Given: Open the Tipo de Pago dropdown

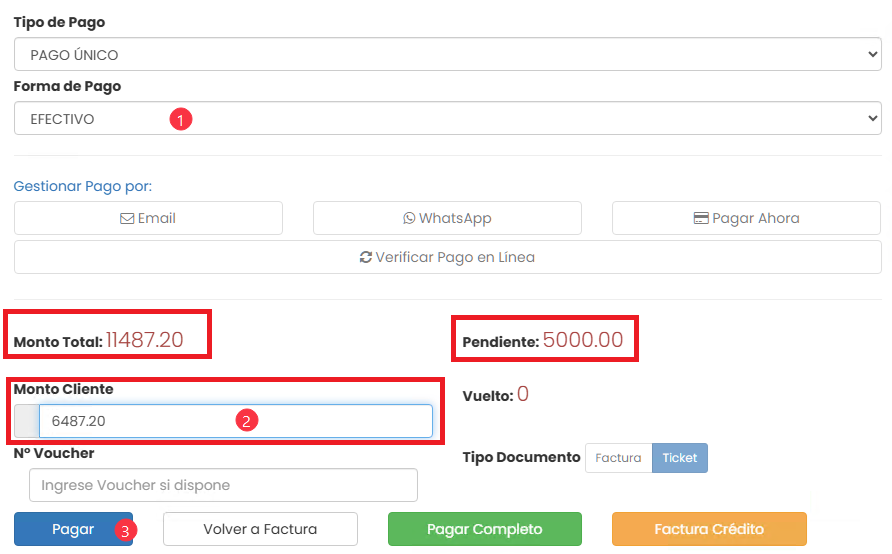Looking at the screenshot, I should click(447, 55).
